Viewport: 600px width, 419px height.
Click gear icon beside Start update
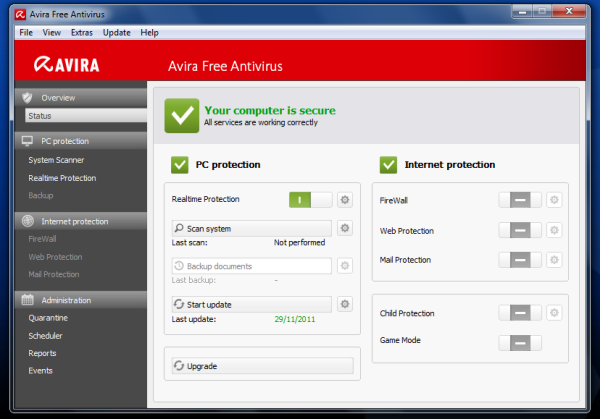click(x=345, y=304)
